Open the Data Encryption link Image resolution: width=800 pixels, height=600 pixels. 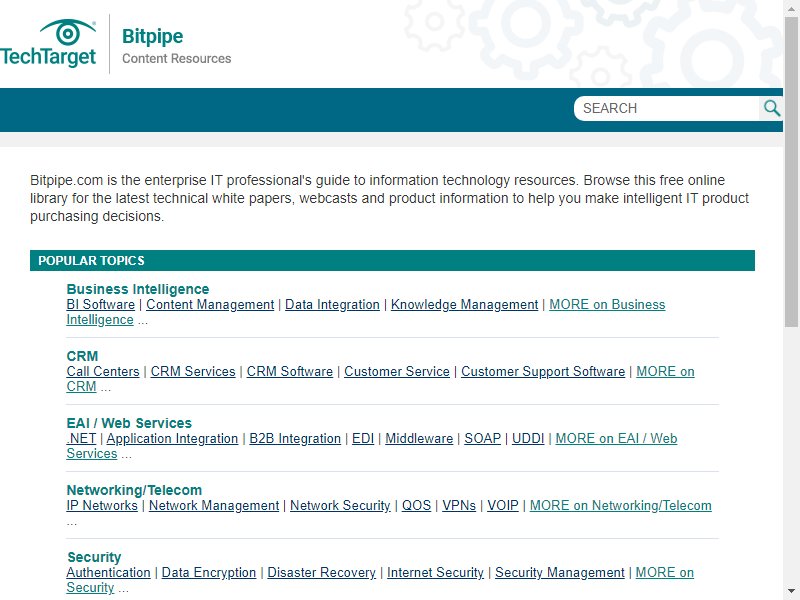coord(209,572)
